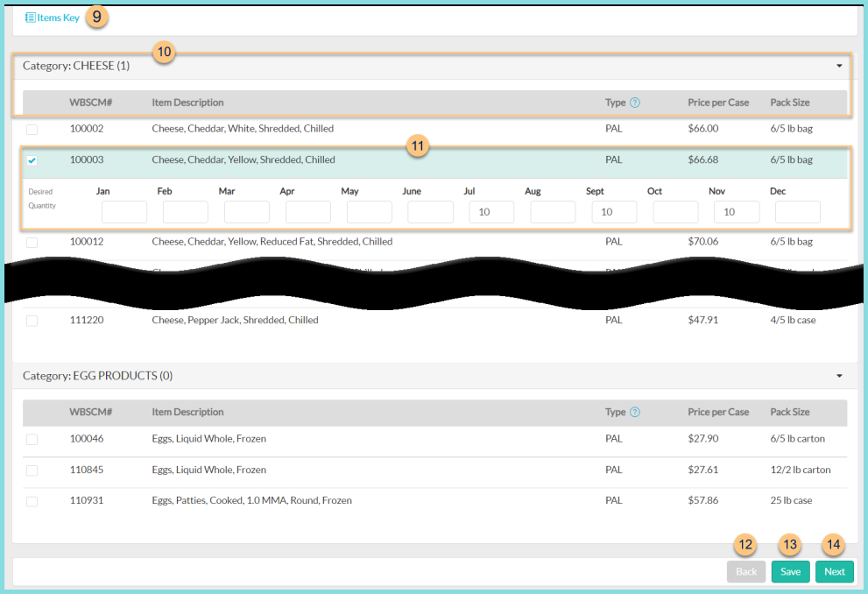
Task: Collapse the EGG PRODUCTS category section
Action: click(838, 375)
